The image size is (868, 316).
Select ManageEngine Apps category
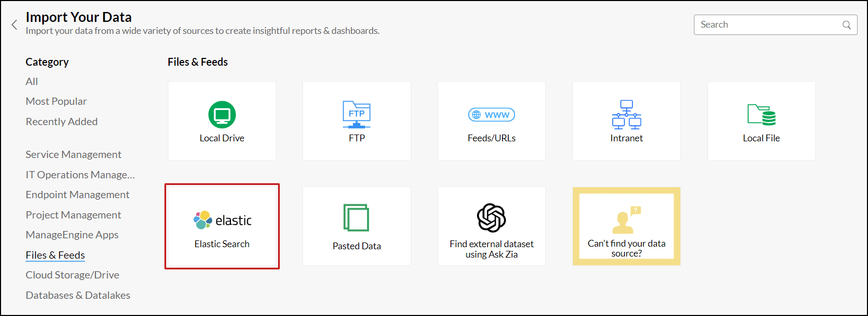tap(72, 235)
